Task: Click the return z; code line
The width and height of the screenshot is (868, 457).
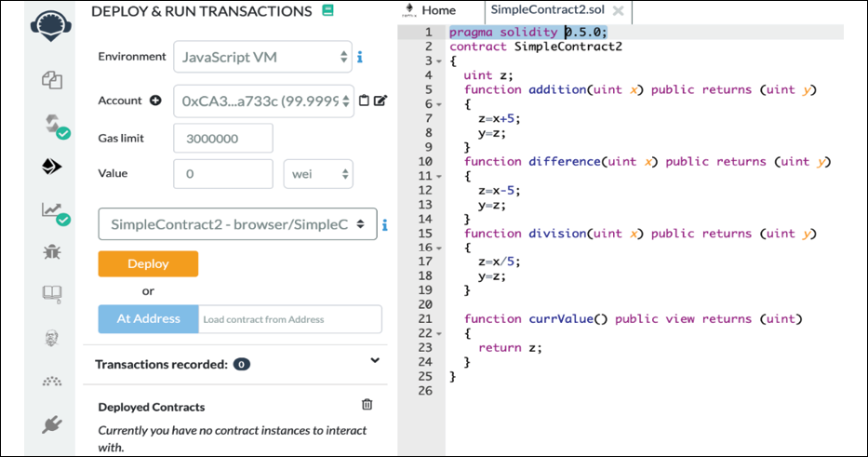Action: (x=510, y=348)
